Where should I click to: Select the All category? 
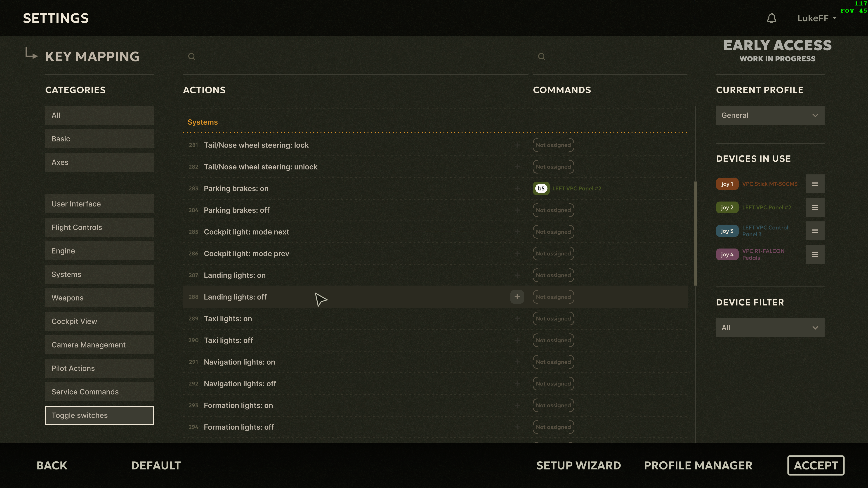tap(99, 115)
